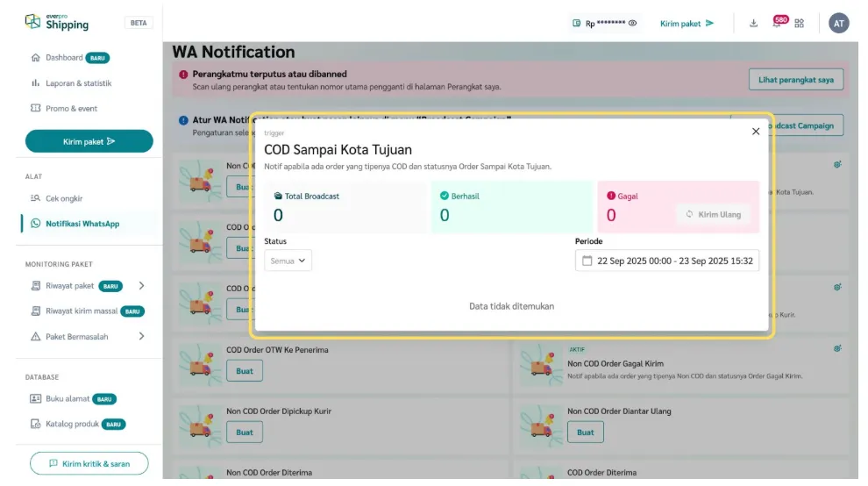Open the apps grid icon in header
This screenshot has width=868, height=486.
pyautogui.click(x=799, y=24)
